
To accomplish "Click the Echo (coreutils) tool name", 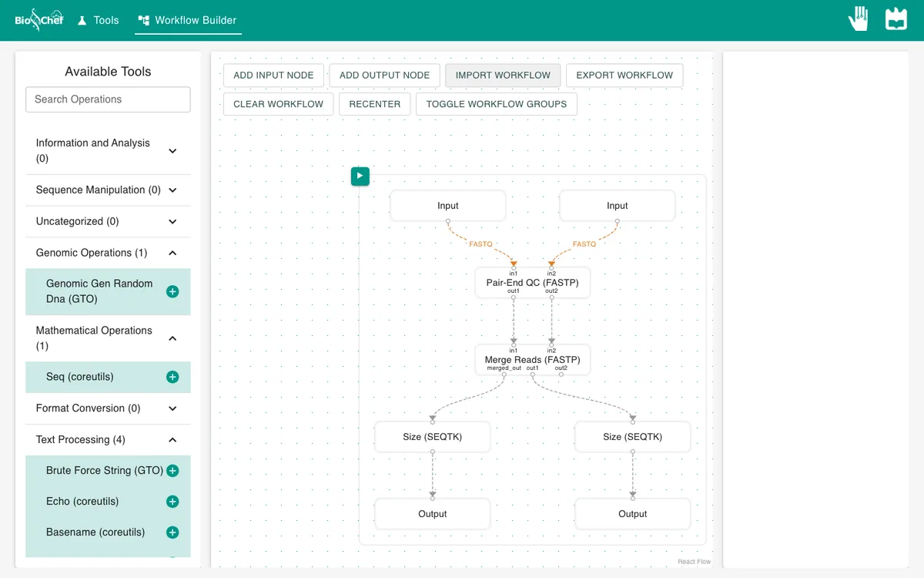I will tap(82, 502).
